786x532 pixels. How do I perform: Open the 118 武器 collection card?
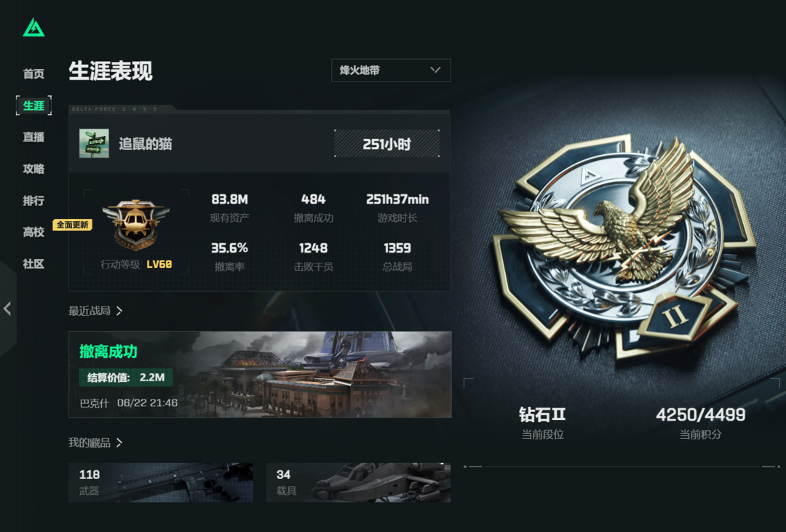161,483
